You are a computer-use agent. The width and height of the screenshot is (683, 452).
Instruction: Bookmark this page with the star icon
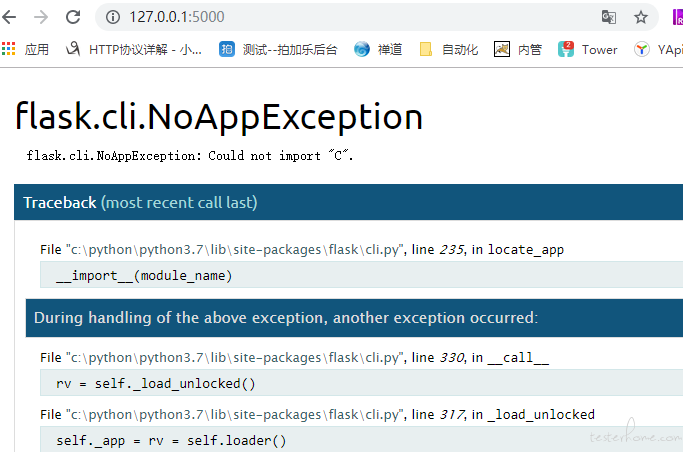(x=640, y=17)
